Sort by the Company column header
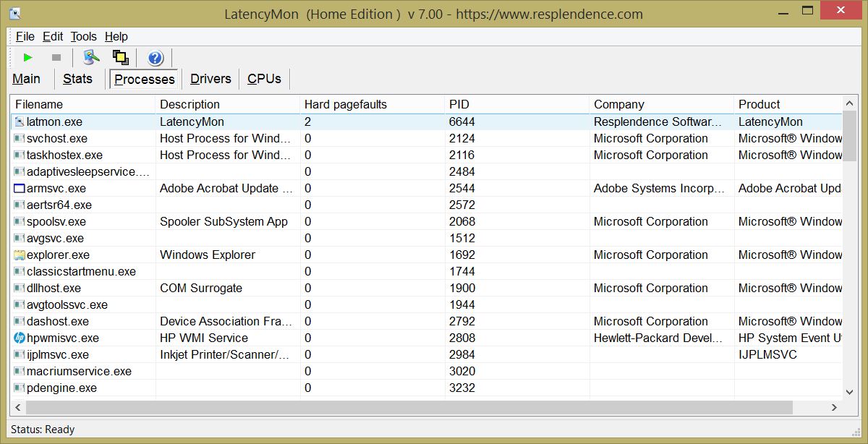The width and height of the screenshot is (868, 444). pyautogui.click(x=662, y=104)
